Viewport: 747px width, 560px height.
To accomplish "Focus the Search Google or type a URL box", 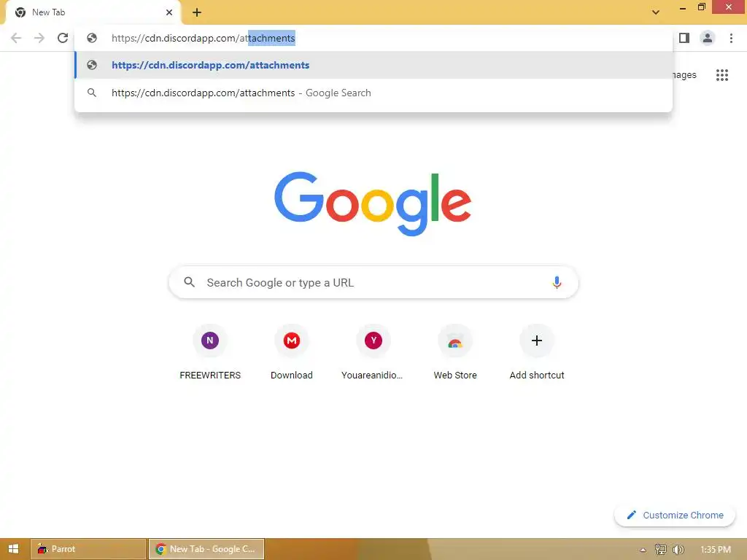I will click(x=373, y=282).
